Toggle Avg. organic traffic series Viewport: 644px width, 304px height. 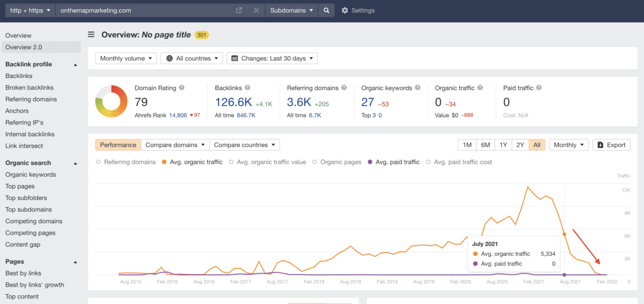(192, 162)
